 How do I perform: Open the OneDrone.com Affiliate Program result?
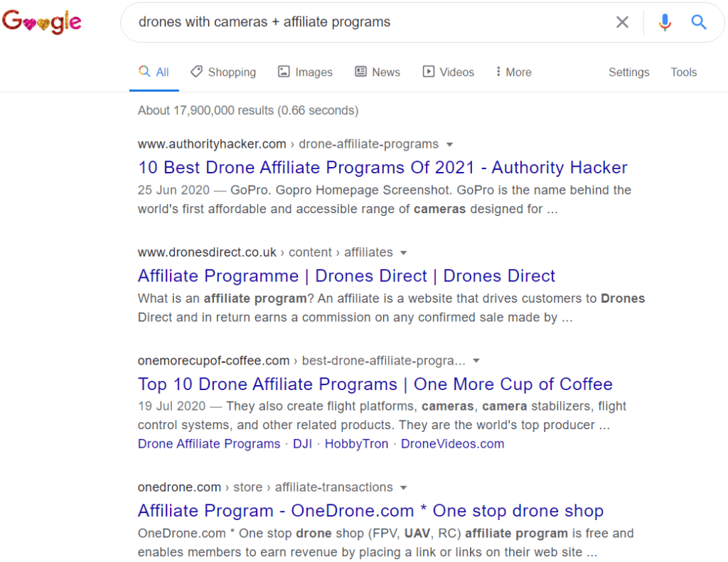coord(370,511)
